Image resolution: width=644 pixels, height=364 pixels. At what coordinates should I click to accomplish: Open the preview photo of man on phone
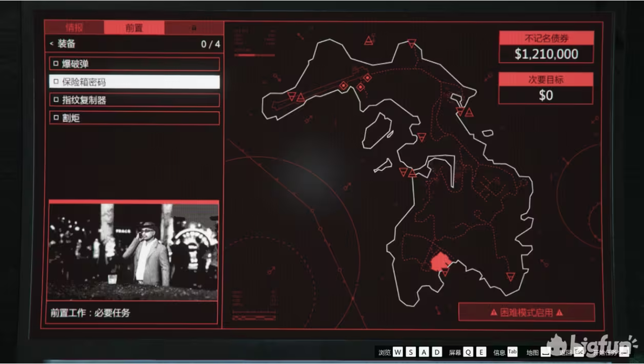point(133,252)
